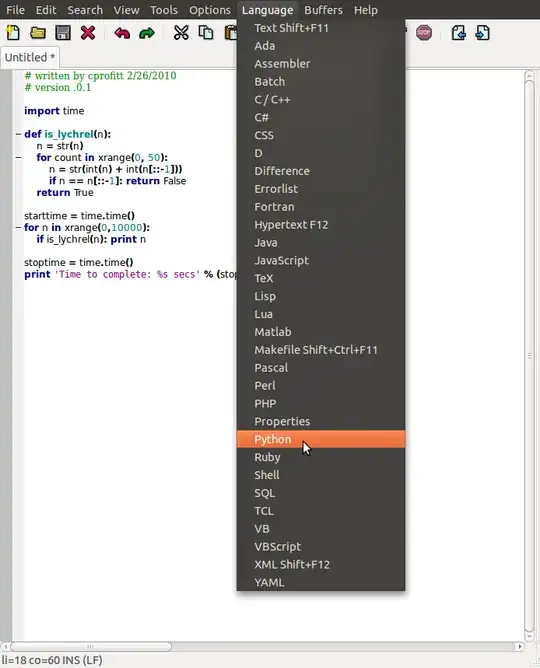Choose Hypertext F12 entry

(321, 225)
